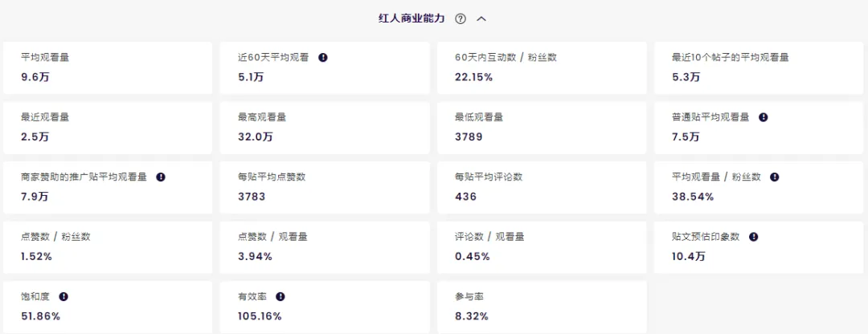868x334 pixels.
Task: Select the 最近10个帖子的平均观看量 card
Action: tap(759, 67)
